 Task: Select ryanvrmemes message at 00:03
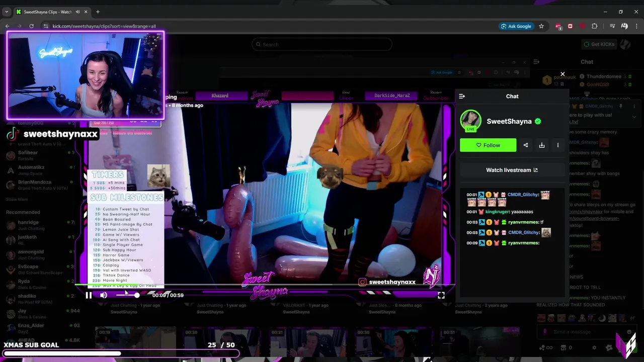[505, 222]
